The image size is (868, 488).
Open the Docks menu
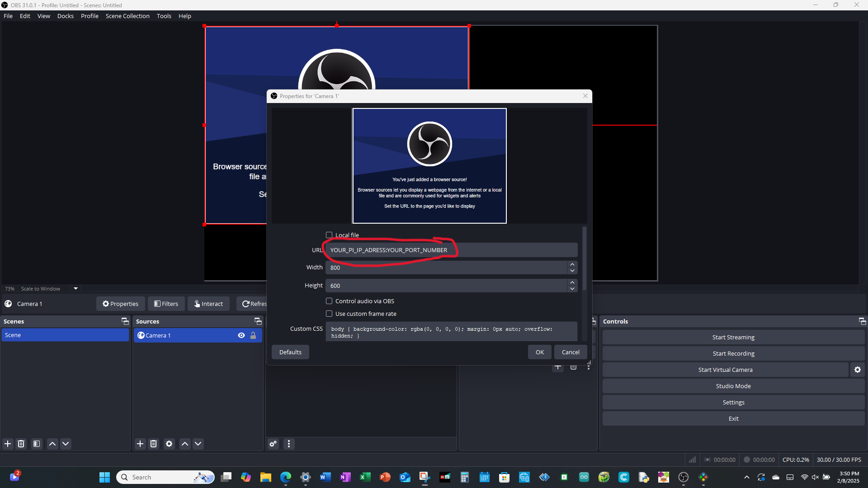(66, 16)
